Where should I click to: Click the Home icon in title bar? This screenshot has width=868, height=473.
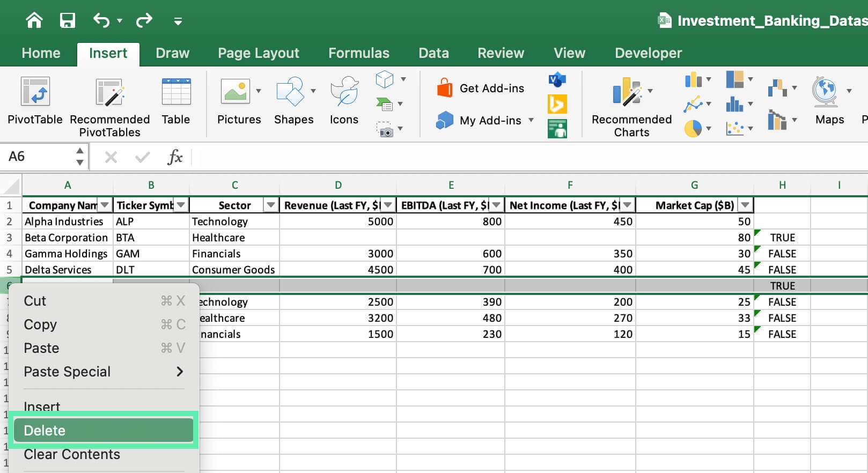(34, 21)
